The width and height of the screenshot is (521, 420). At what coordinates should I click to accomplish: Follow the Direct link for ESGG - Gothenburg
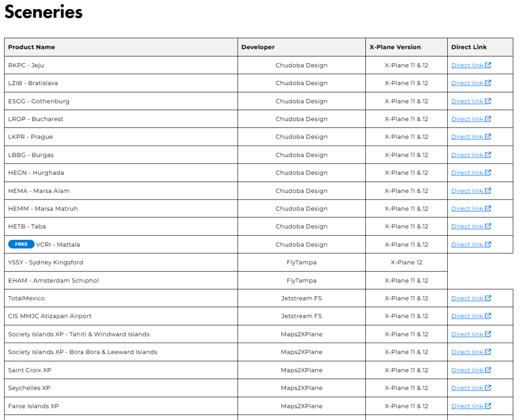coord(471,101)
